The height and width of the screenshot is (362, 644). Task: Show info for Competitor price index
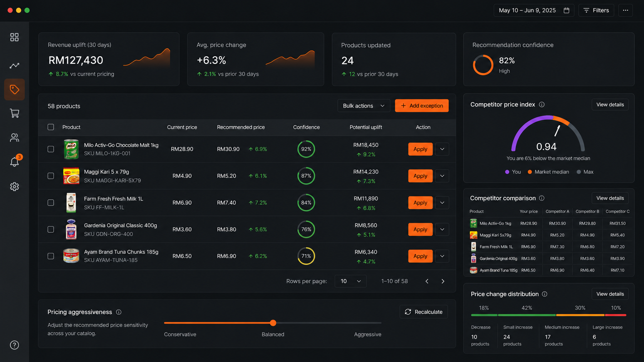(542, 105)
